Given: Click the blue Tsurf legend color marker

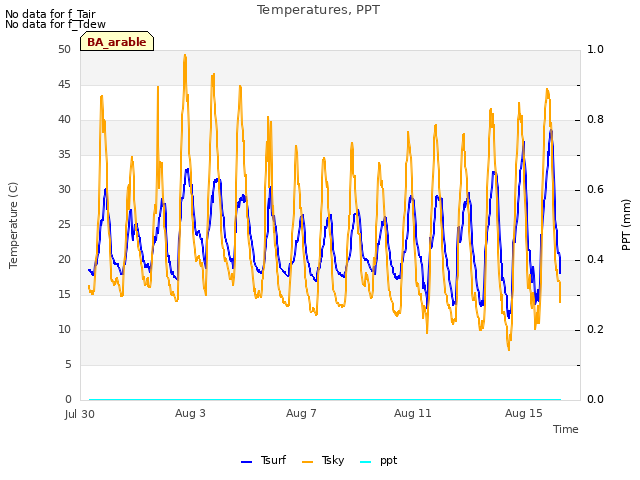Looking at the screenshot, I should pyautogui.click(x=247, y=462).
